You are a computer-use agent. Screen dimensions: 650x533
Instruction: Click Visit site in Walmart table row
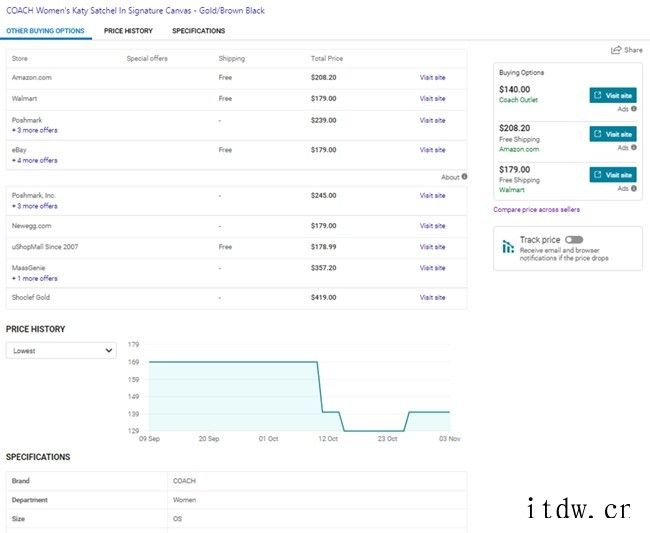click(x=432, y=99)
